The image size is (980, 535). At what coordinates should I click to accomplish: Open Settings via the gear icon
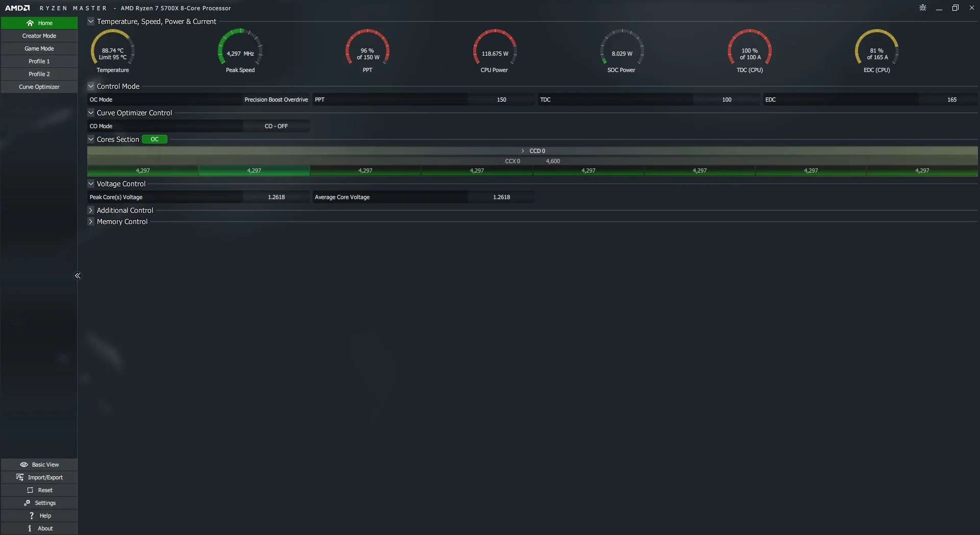click(27, 503)
